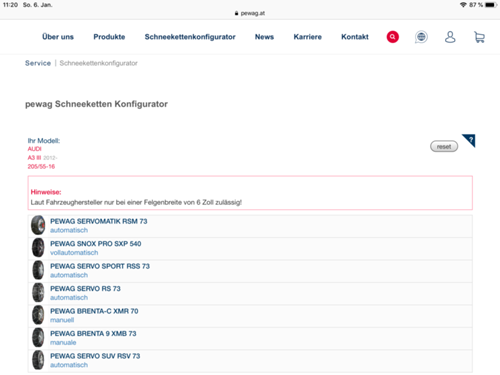
Task: Click the BRENTA-C XMR 70 tire thumbnail
Action: coord(38,315)
